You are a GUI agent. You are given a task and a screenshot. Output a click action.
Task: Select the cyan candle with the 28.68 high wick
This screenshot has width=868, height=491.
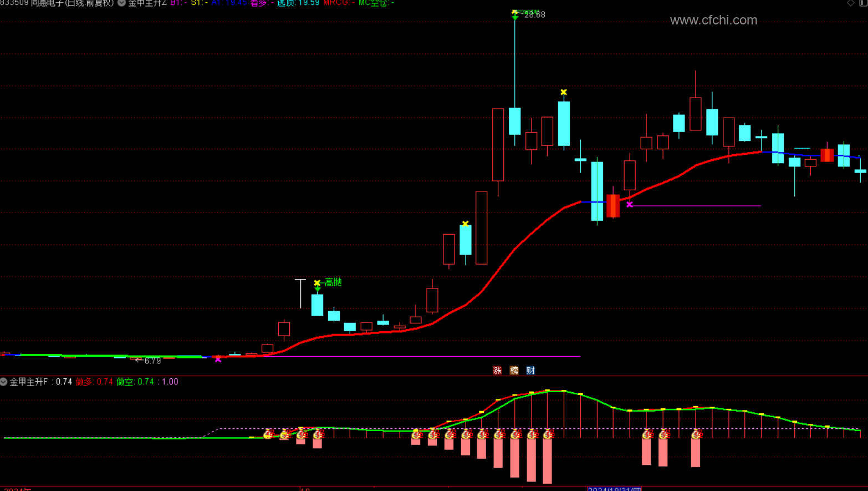(515, 121)
